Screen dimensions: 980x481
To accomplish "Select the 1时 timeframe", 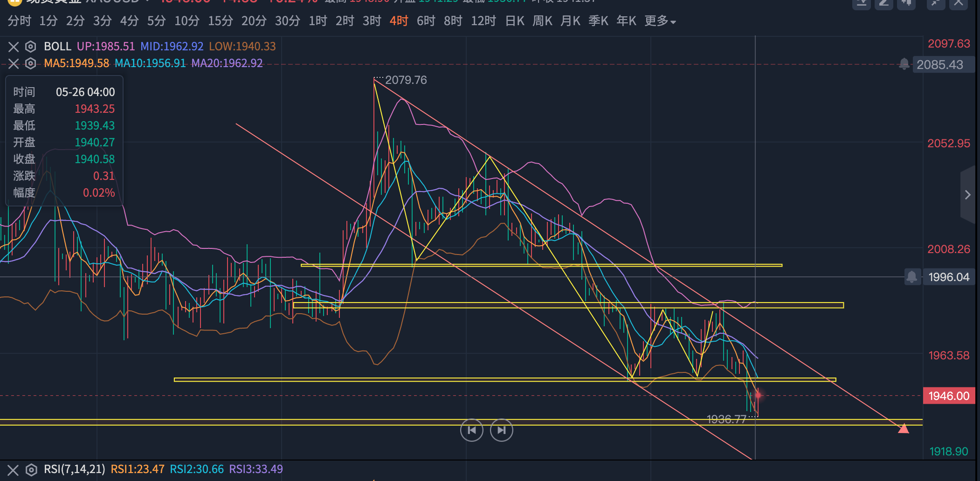I will pos(317,21).
